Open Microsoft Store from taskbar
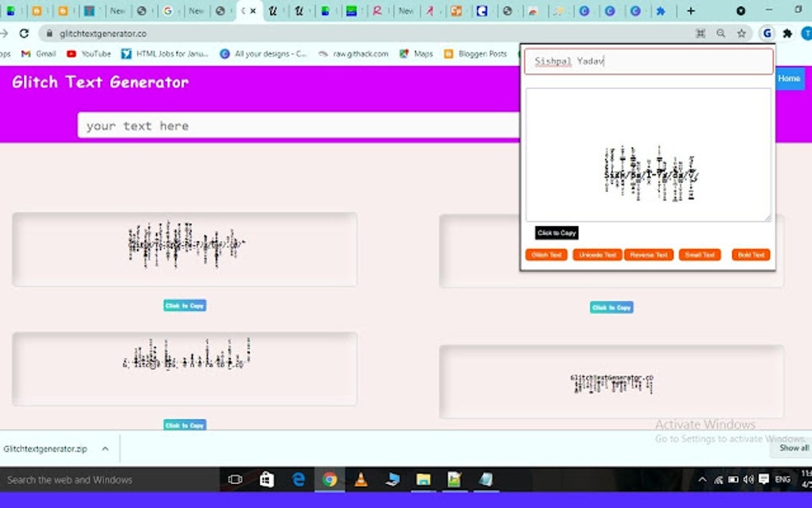 [x=267, y=479]
